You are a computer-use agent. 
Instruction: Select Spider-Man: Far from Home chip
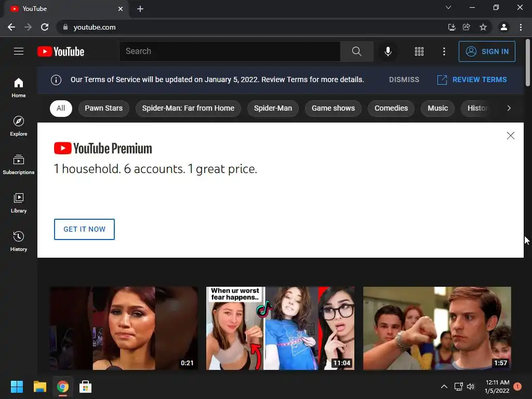(188, 108)
